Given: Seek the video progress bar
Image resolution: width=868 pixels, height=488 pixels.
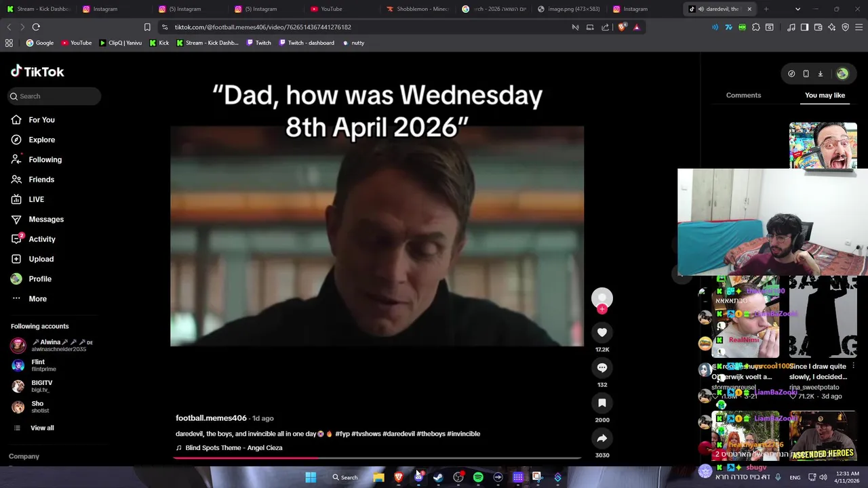Looking at the screenshot, I should point(377,458).
